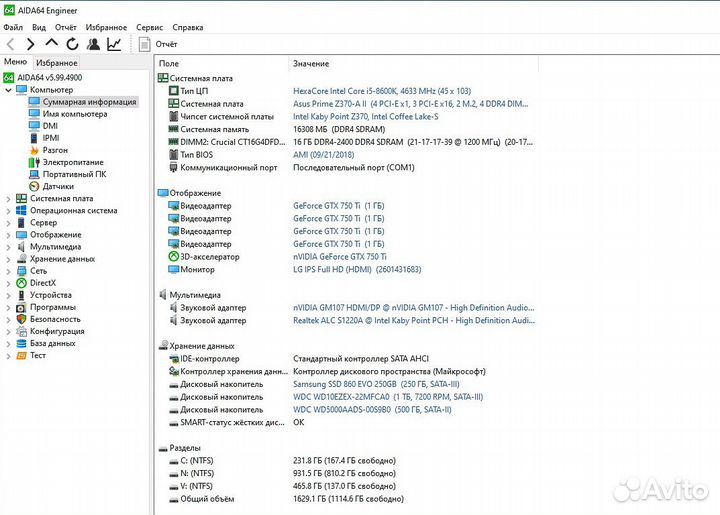The height and width of the screenshot is (515, 720).
Task: Click the Back navigation arrow
Action: pos(11,44)
